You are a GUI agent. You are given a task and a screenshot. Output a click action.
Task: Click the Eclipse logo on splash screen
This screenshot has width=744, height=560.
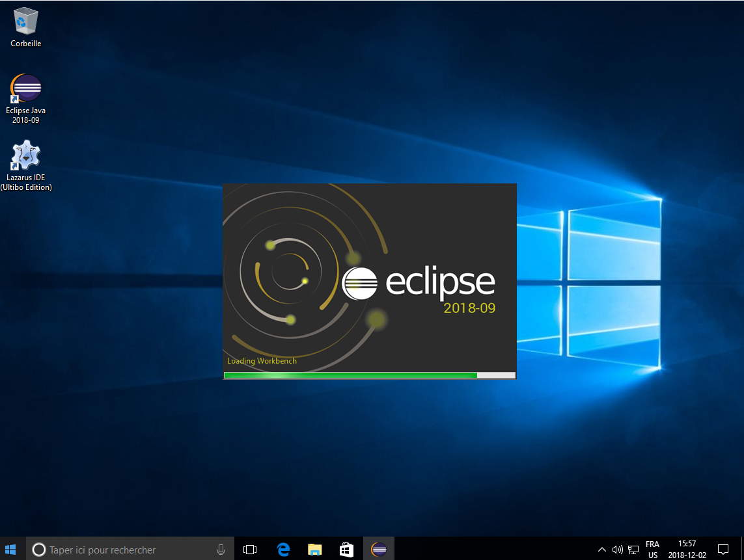point(360,283)
